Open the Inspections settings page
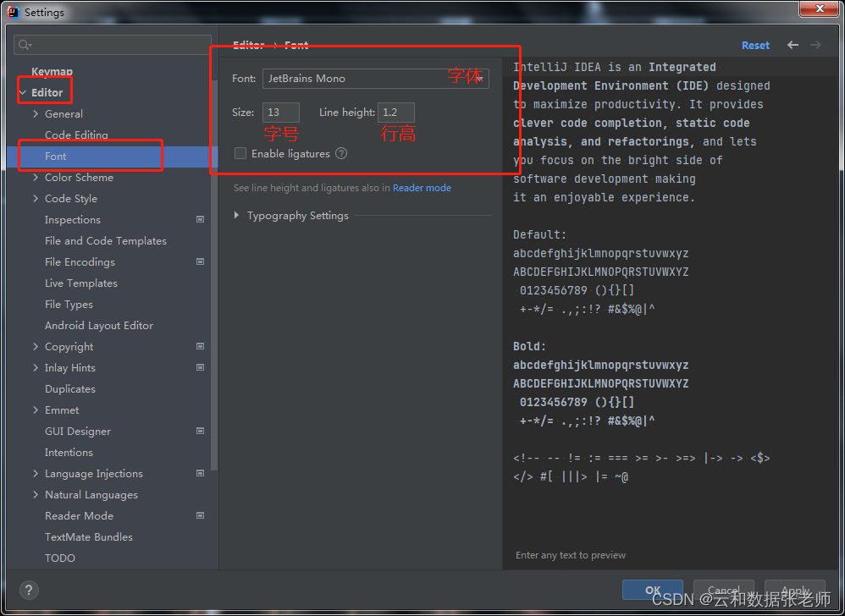Viewport: 845px width, 616px height. pos(73,220)
